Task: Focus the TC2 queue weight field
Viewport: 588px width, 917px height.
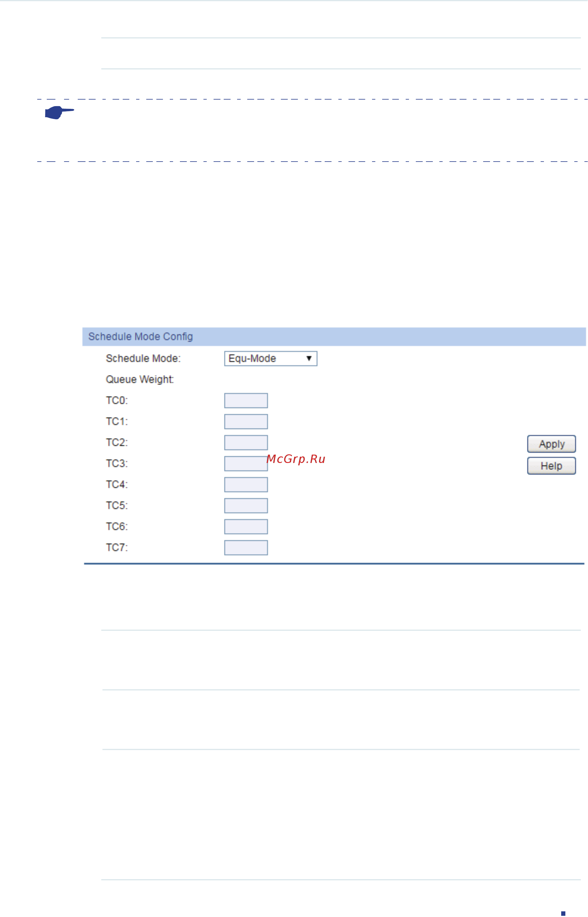Action: [x=246, y=442]
